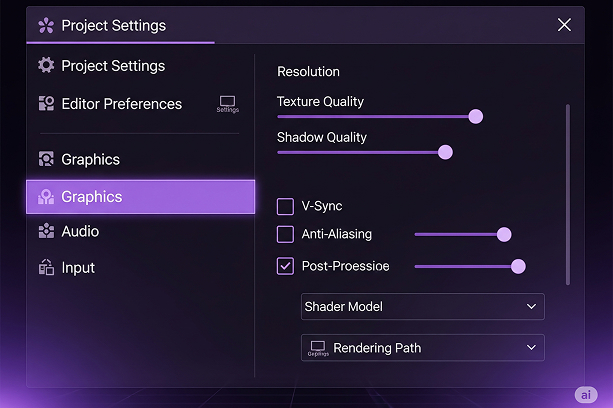Image resolution: width=613 pixels, height=408 pixels.
Task: Open the Input settings page
Action: tap(78, 268)
